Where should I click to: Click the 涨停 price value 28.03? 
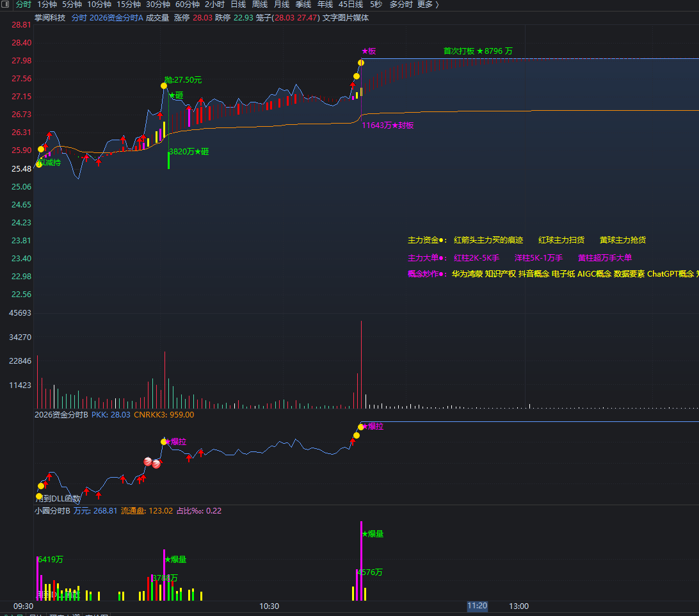coord(202,18)
